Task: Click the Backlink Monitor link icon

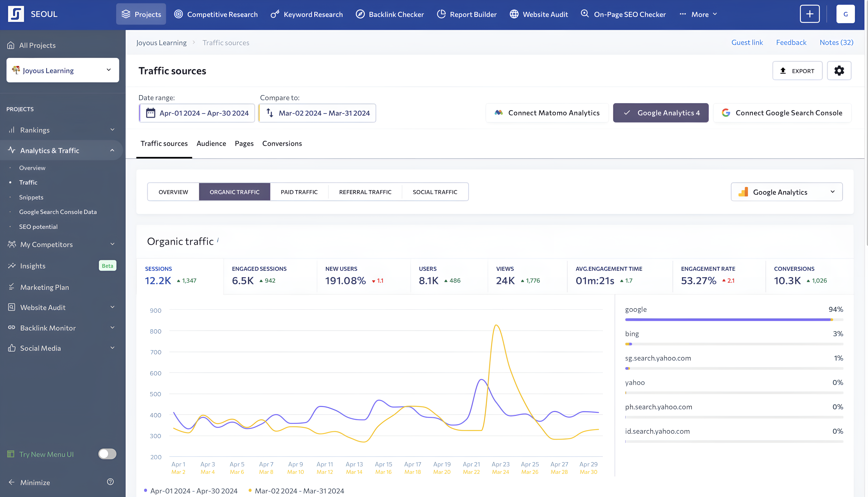Action: coord(12,327)
